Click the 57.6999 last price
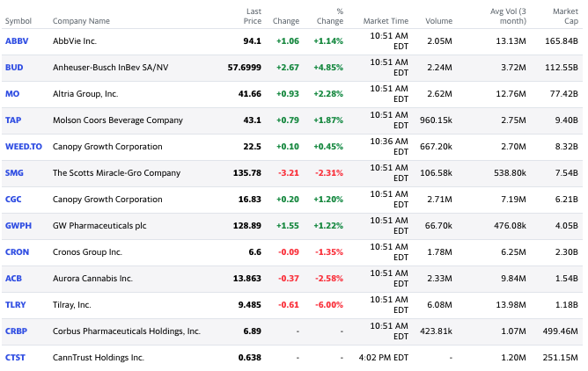The width and height of the screenshot is (588, 371). pyautogui.click(x=245, y=68)
